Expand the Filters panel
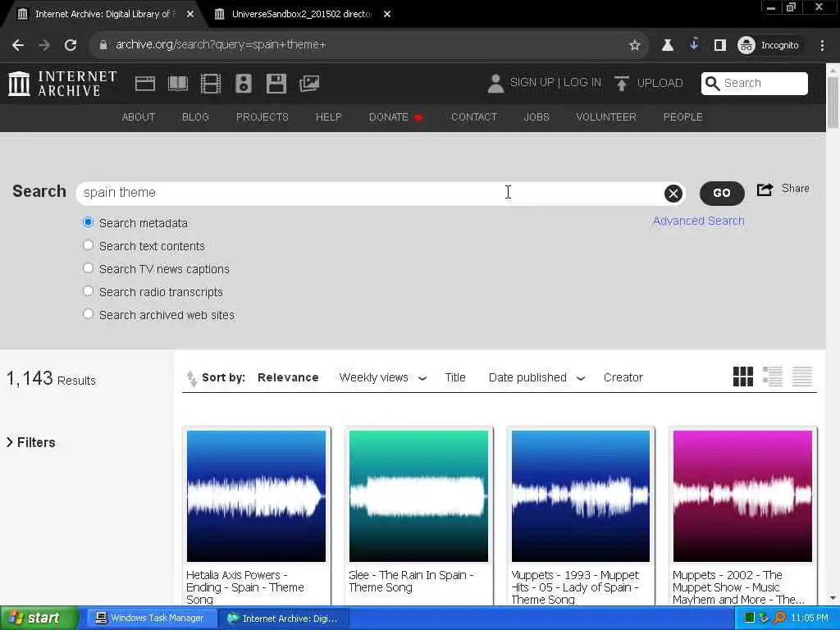This screenshot has height=630, width=840. pos(31,442)
